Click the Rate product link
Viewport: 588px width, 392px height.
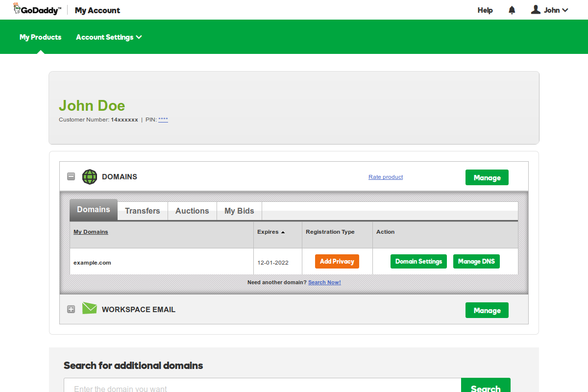[386, 177]
